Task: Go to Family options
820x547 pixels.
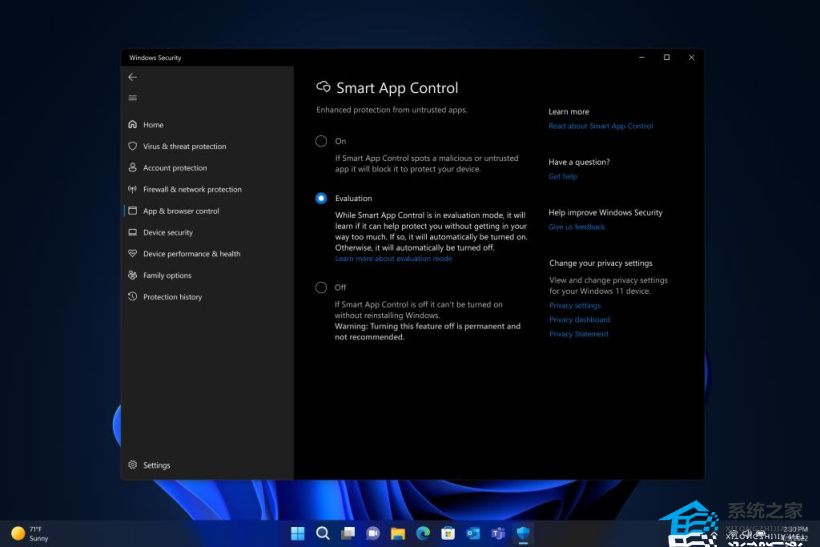Action: [x=166, y=275]
